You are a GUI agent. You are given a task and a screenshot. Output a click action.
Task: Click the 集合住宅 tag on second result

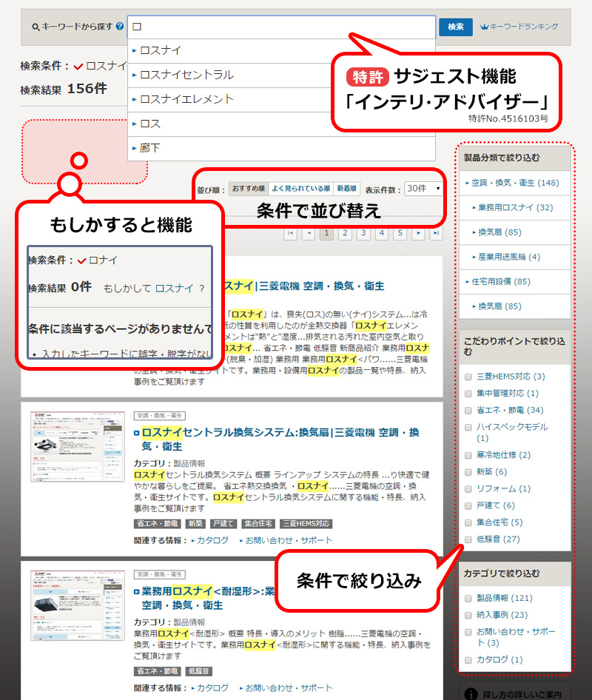point(258,524)
